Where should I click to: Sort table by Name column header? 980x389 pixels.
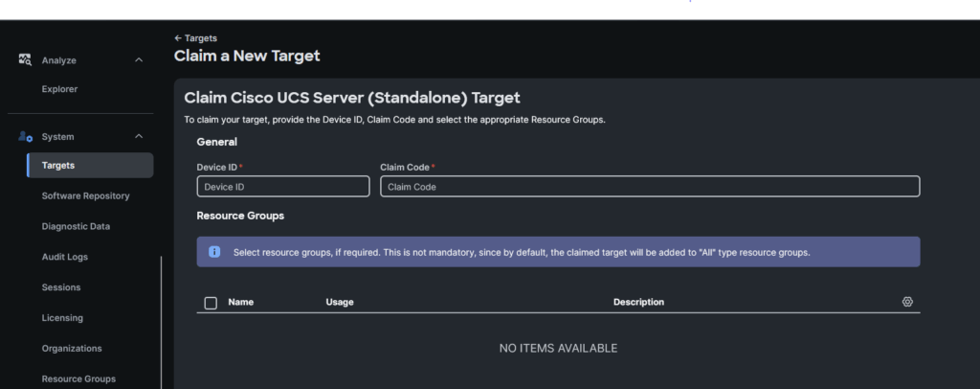240,302
